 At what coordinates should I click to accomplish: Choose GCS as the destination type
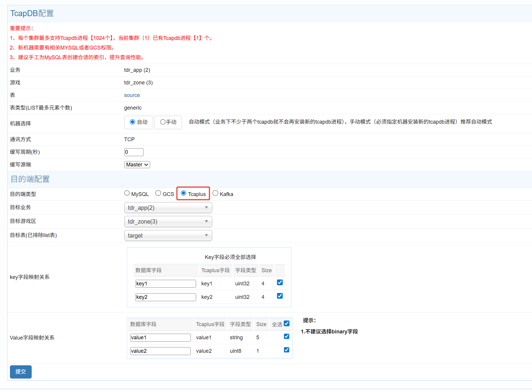click(x=158, y=193)
